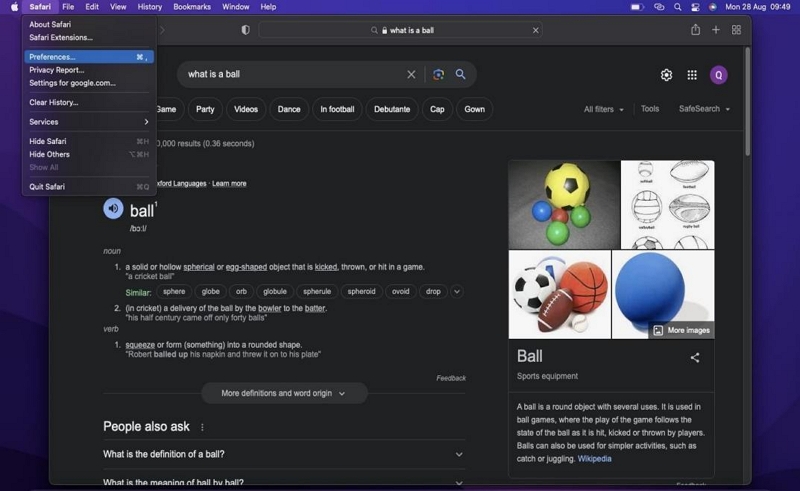
Task: Click the Feedback link under definitions
Action: point(451,378)
